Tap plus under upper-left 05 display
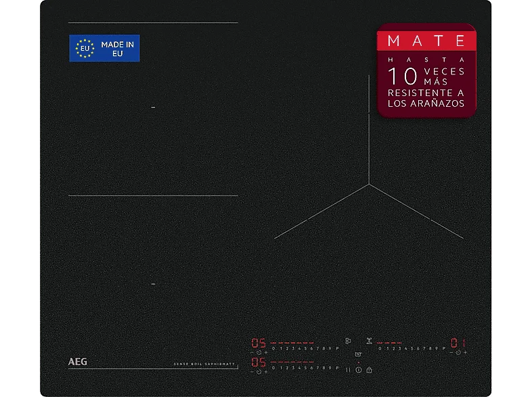This screenshot has height=397, width=532. pos(266,352)
